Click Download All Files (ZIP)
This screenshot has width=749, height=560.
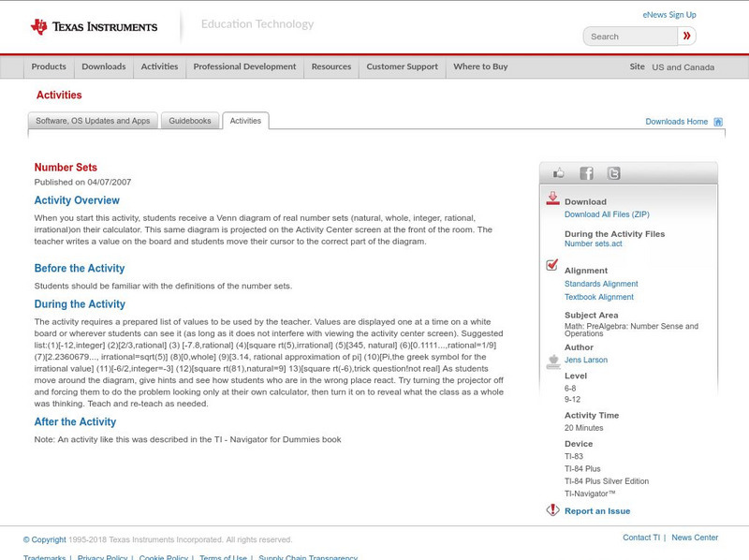click(607, 214)
